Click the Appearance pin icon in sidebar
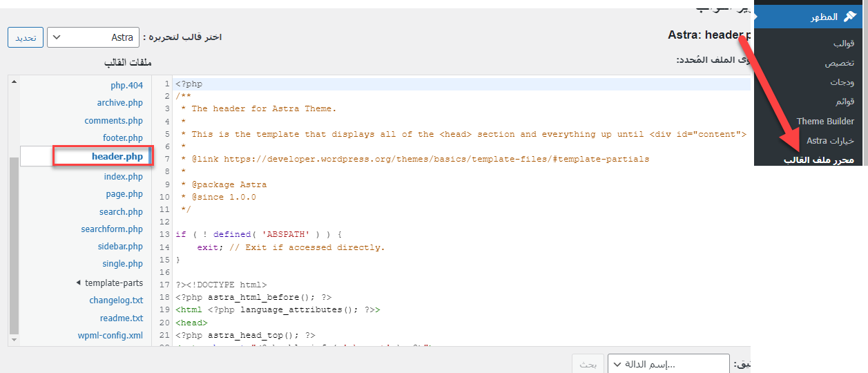The width and height of the screenshot is (868, 373). coord(849,17)
